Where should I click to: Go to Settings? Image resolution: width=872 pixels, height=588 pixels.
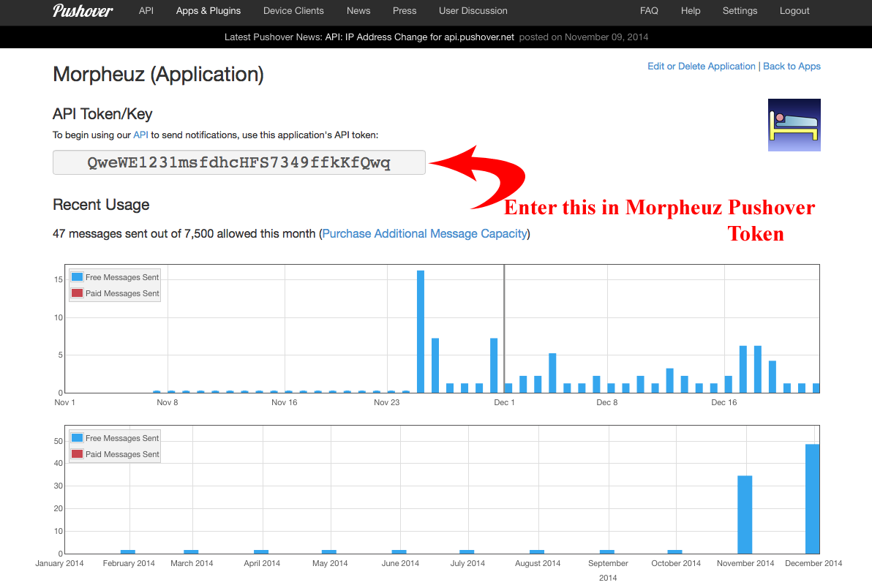[740, 10]
